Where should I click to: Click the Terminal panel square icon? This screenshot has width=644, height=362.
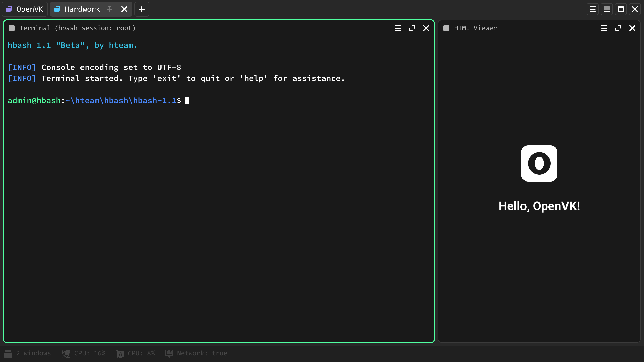point(12,28)
